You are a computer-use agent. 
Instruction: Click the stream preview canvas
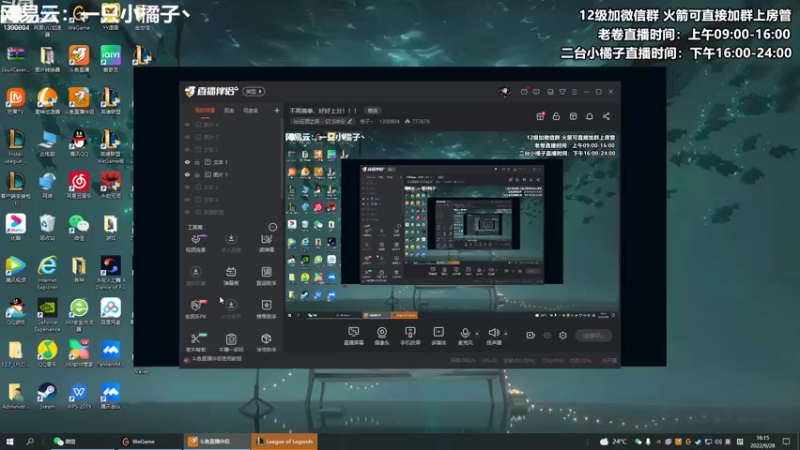451,224
